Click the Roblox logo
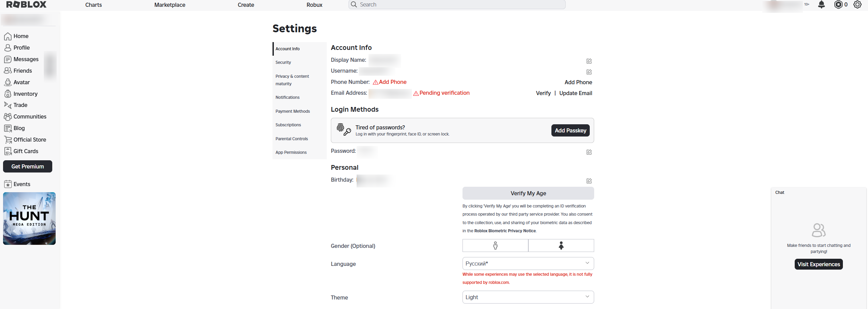The width and height of the screenshot is (868, 309). pos(26,4)
